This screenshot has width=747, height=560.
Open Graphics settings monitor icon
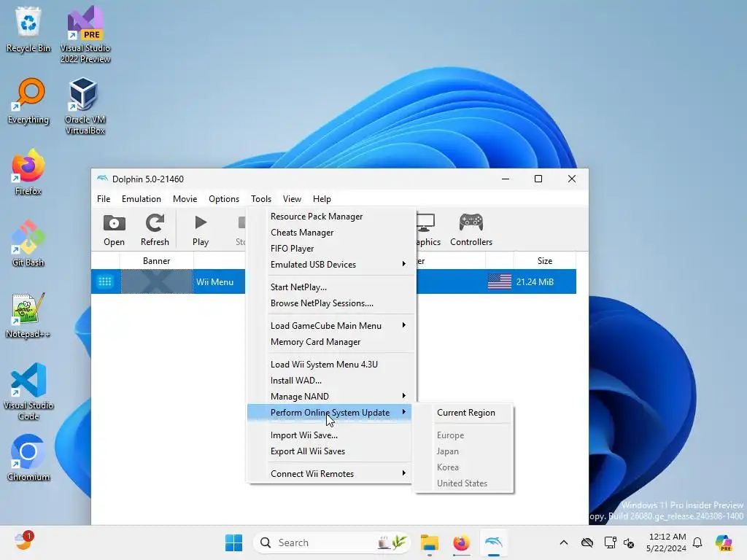click(x=425, y=222)
